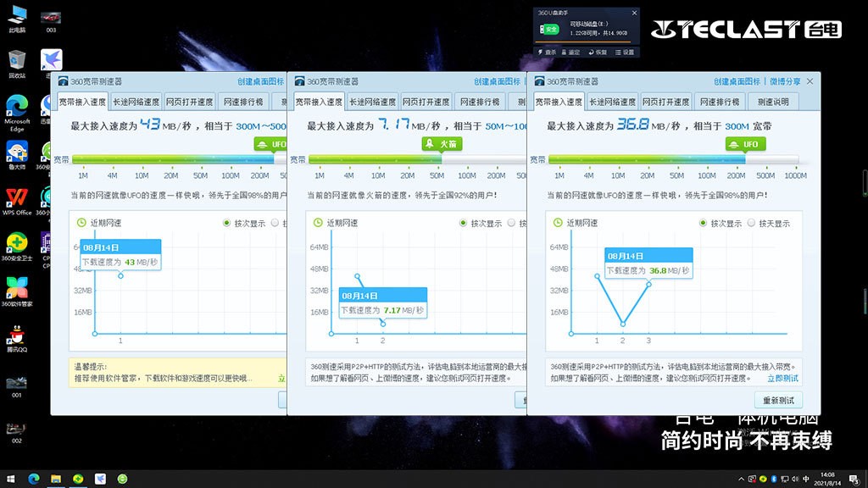
Task: Close the 360 U盘助手 popup
Action: pos(634,13)
